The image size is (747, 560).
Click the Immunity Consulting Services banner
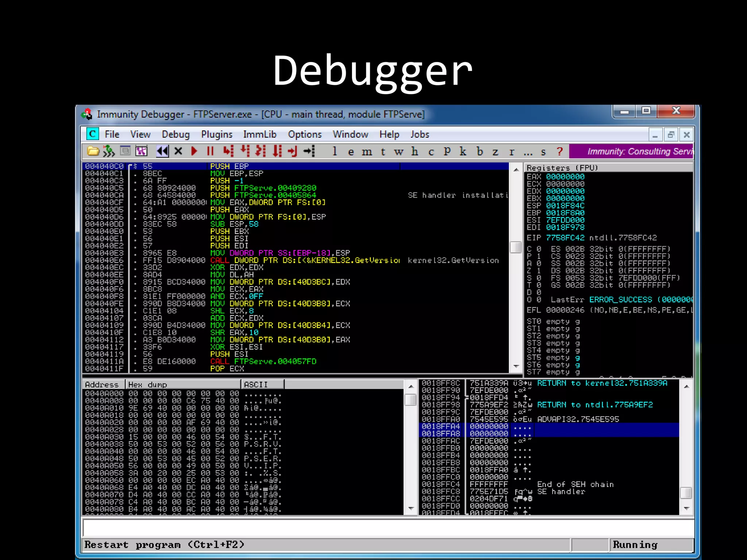[x=631, y=151]
